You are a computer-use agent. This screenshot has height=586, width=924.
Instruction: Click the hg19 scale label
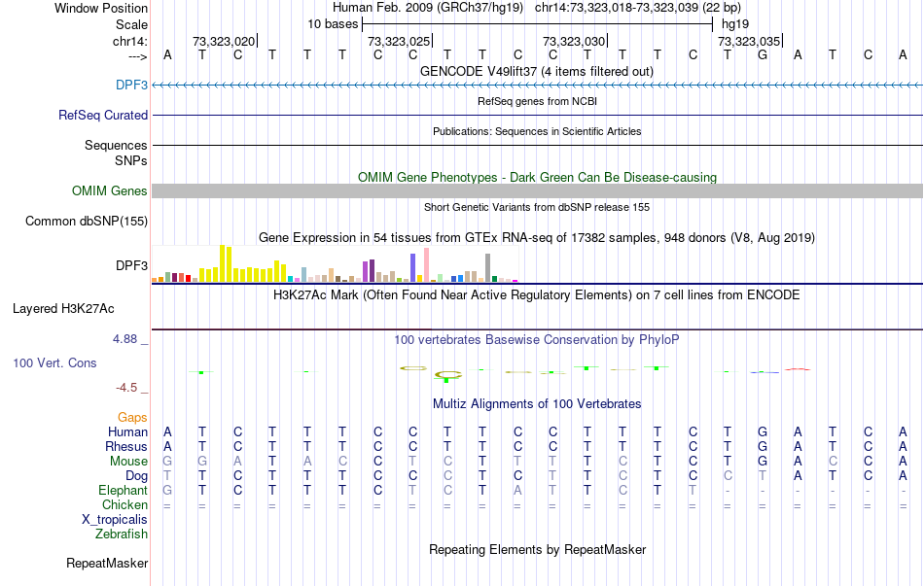tap(735, 24)
